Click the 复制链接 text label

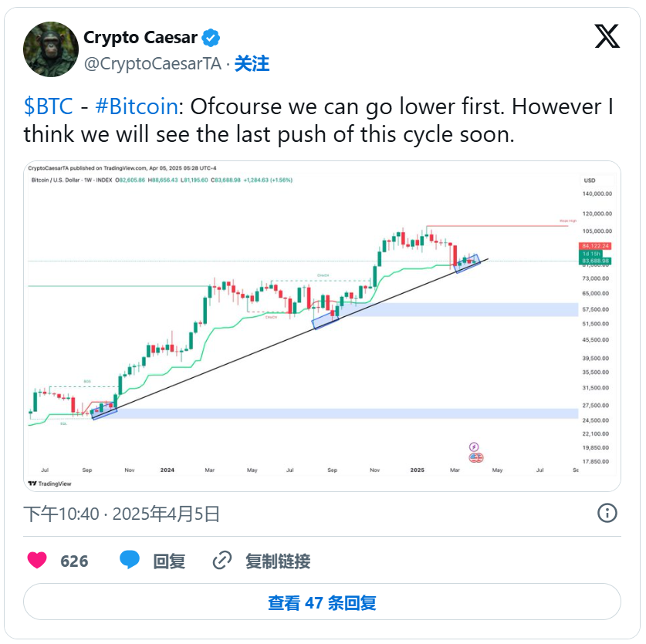click(278, 561)
